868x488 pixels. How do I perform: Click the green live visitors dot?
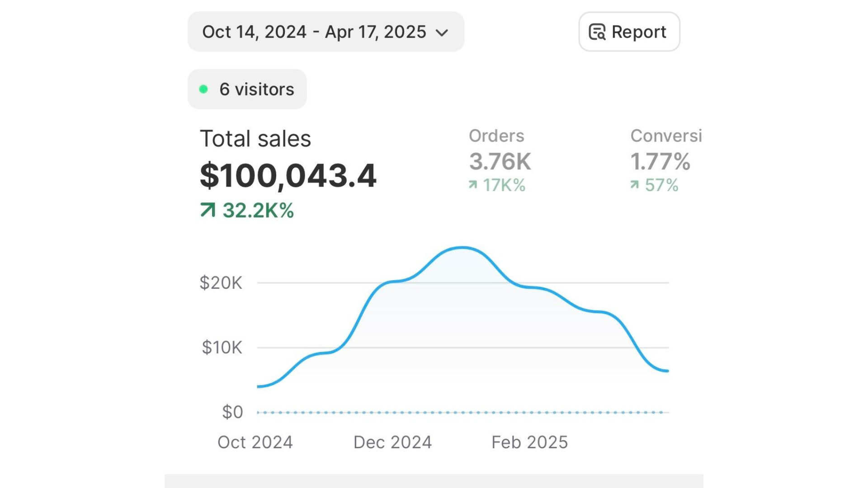pyautogui.click(x=203, y=89)
